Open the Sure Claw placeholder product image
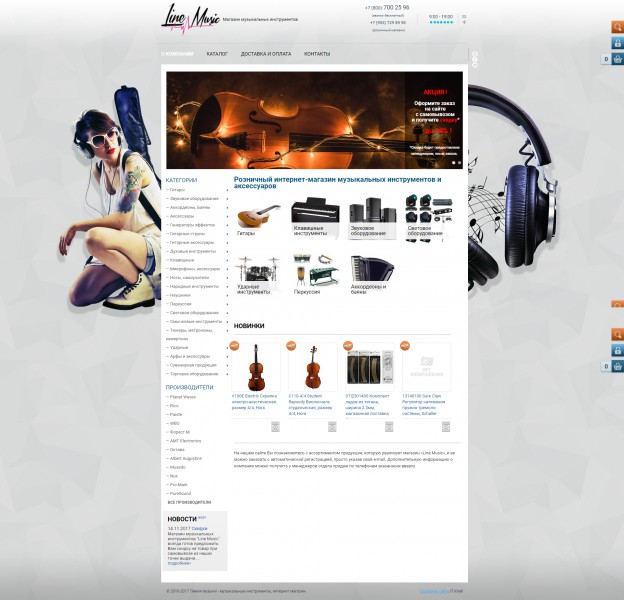 427,367
